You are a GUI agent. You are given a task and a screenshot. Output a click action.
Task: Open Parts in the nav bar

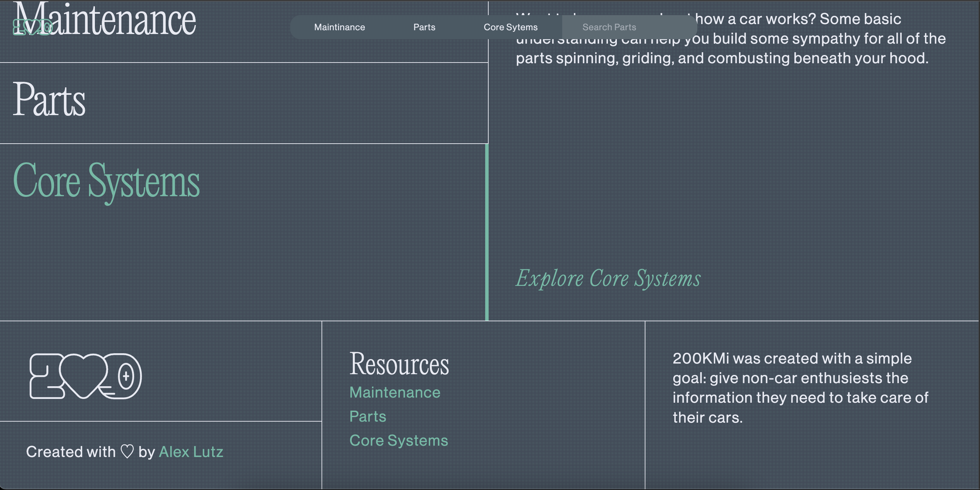click(x=424, y=27)
